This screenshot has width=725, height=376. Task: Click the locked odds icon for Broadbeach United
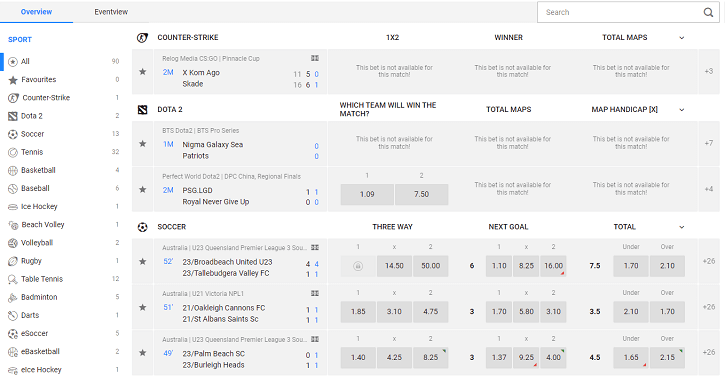click(358, 266)
